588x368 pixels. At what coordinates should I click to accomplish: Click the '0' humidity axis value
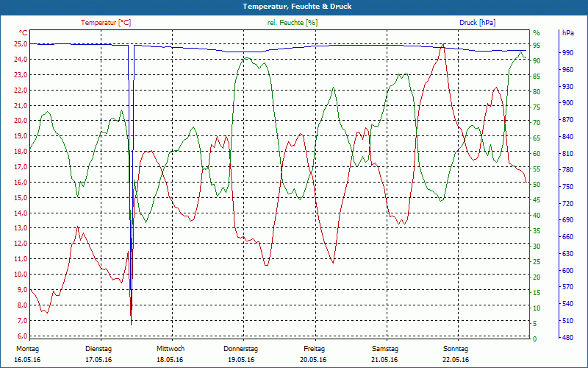click(535, 339)
